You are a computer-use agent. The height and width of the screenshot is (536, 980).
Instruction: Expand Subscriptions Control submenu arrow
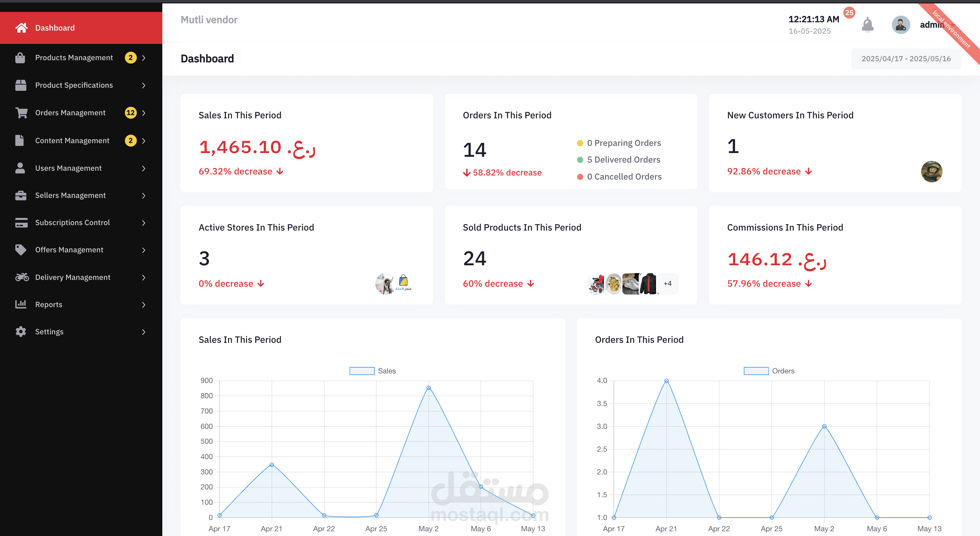point(143,223)
